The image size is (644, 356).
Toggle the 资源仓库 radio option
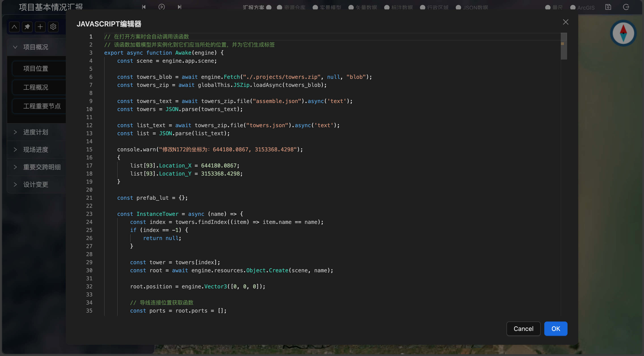point(280,7)
